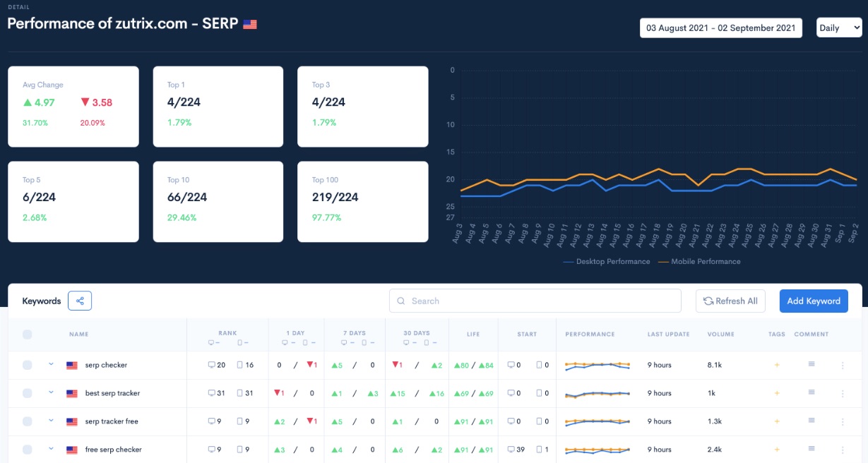Sort by the NAME column header

tap(79, 335)
